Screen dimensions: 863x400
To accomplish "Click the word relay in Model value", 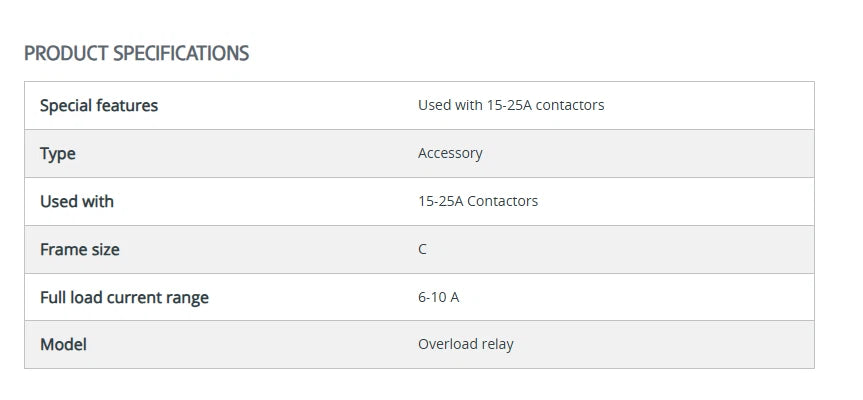I will [497, 344].
